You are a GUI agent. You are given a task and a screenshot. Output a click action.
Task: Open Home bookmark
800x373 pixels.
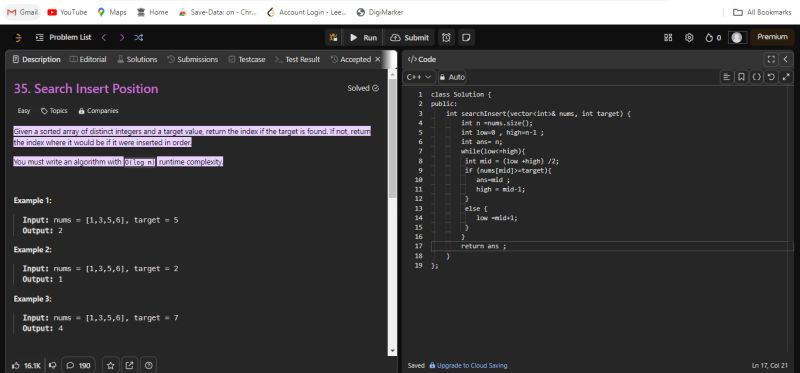tap(153, 12)
